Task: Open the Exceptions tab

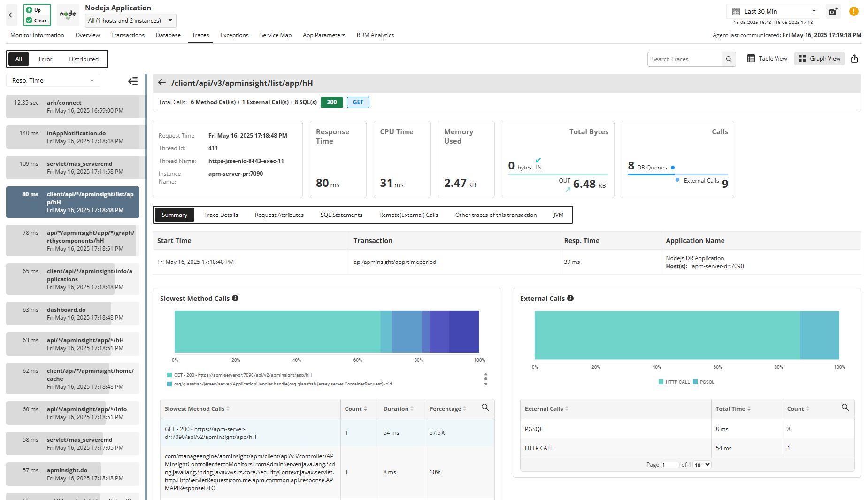Action: [x=234, y=35]
